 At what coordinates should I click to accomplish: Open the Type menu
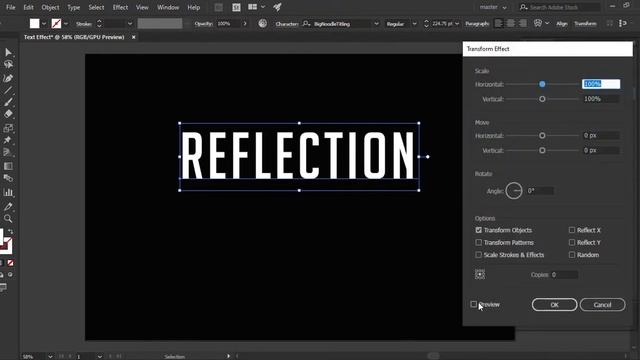74,7
